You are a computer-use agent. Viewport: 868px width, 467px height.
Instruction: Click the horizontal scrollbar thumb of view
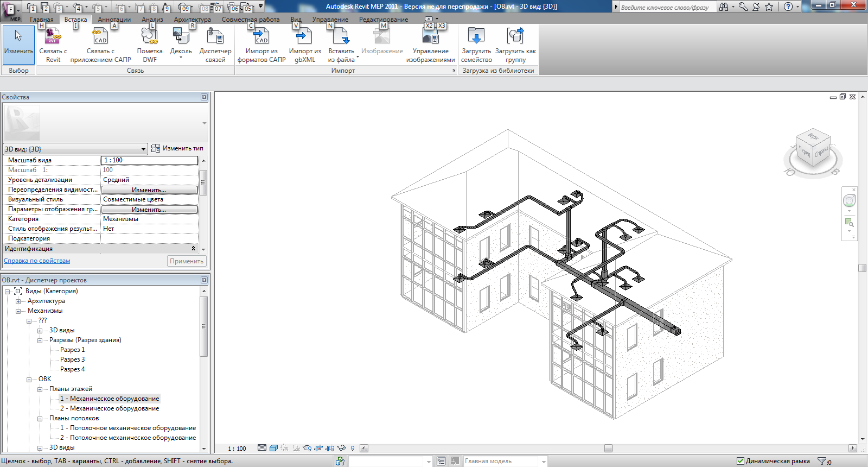[x=608, y=449]
